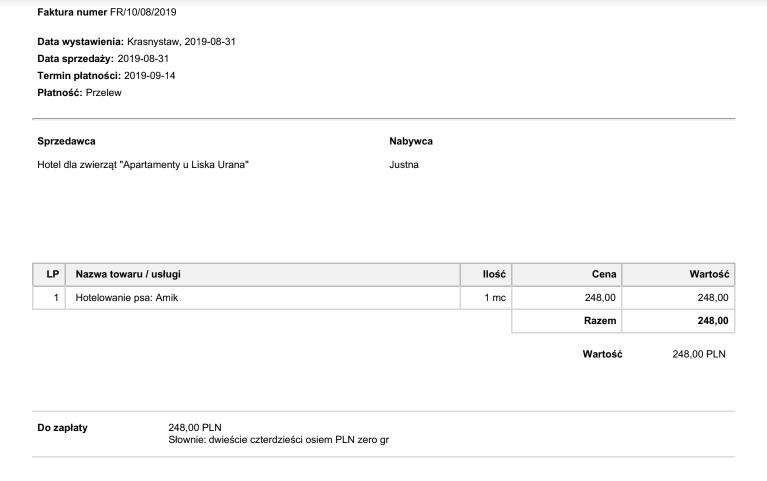Image resolution: width=767 pixels, height=481 pixels.
Task: Click the issue date Krasnystaw, 2019-08-31
Action: pyautogui.click(x=181, y=42)
